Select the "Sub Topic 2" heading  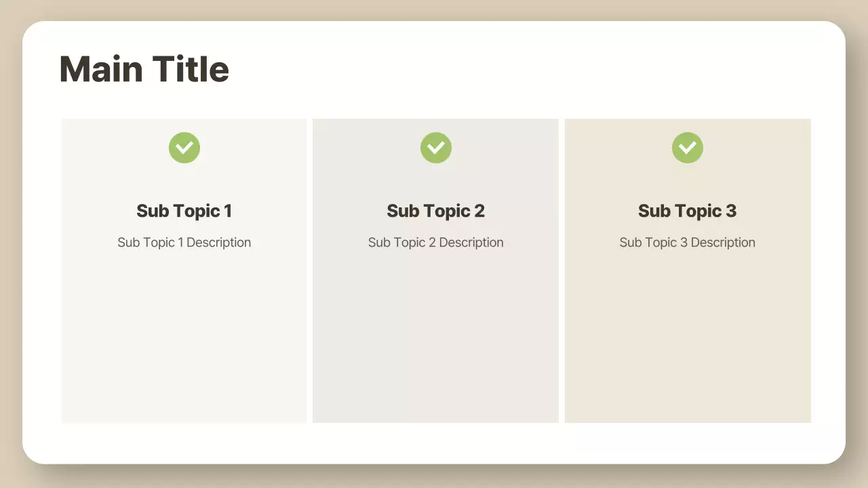pyautogui.click(x=436, y=211)
